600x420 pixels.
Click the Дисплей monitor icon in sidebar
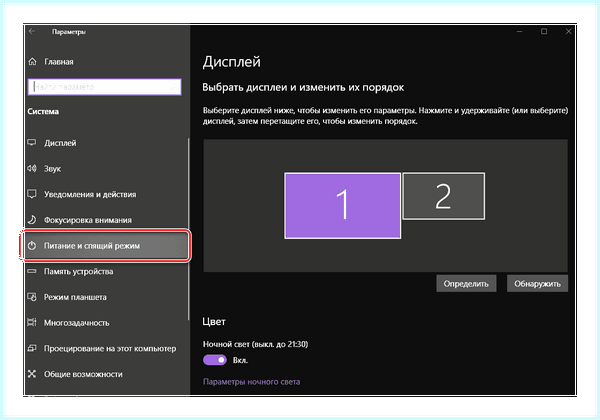(32, 143)
